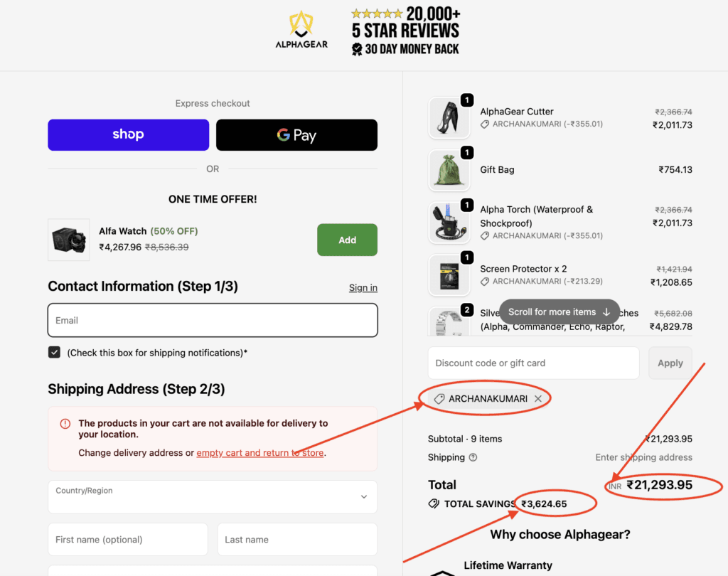Expand the INR currency total display
The height and width of the screenshot is (576, 728).
[614, 486]
